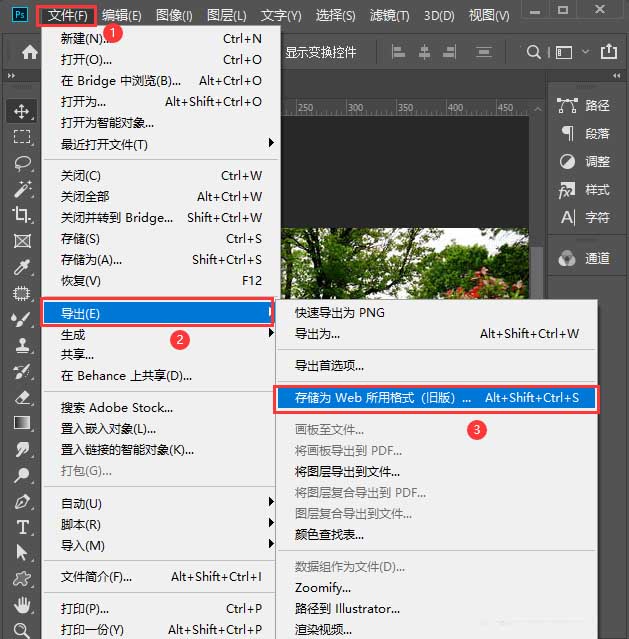Screen dimensions: 629x639
Task: Choose 存储为 Web 所用格式（旧版）
Action: click(x=436, y=398)
